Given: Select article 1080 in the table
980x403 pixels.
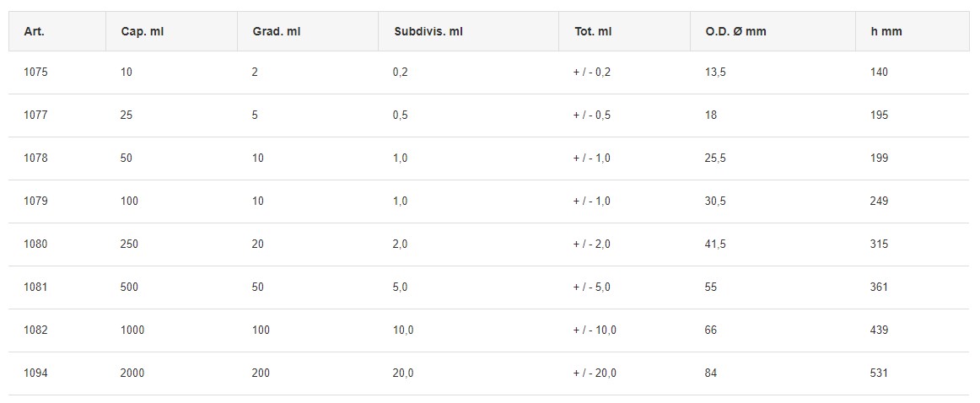Looking at the screenshot, I should [35, 244].
